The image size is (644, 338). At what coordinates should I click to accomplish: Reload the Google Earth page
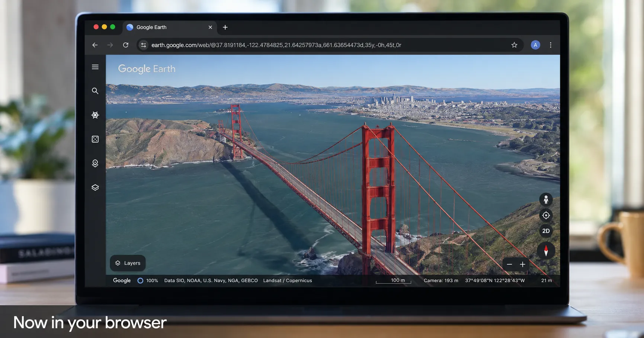(x=126, y=45)
